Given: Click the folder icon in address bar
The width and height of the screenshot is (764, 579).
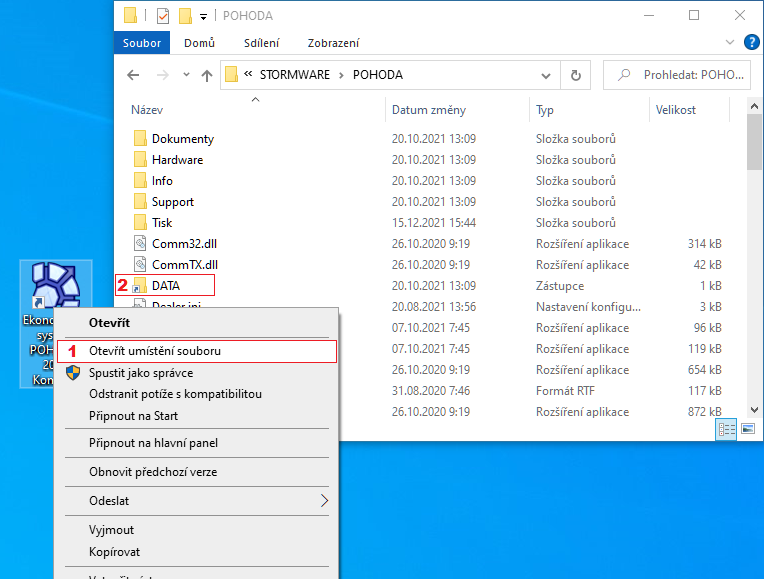Looking at the screenshot, I should coord(231,75).
